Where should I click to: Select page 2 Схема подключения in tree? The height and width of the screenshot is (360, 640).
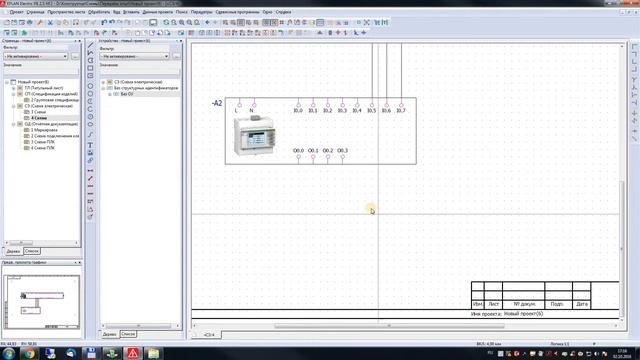[55, 136]
